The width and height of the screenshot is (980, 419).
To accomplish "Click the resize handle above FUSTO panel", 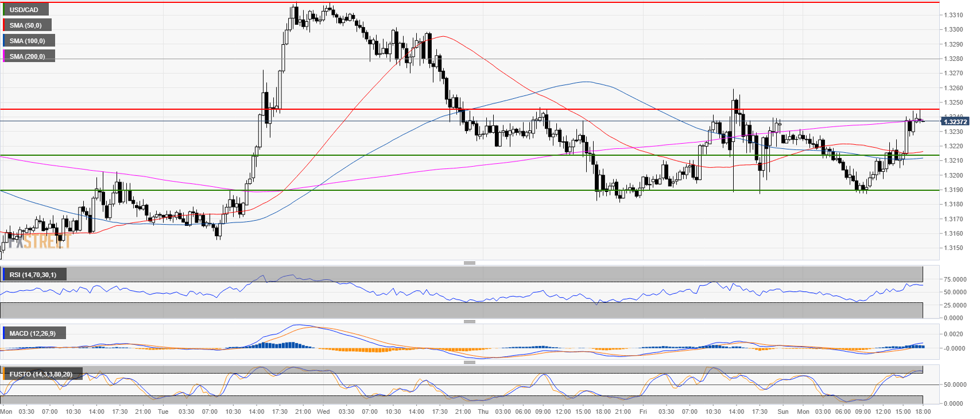I will pos(469,362).
